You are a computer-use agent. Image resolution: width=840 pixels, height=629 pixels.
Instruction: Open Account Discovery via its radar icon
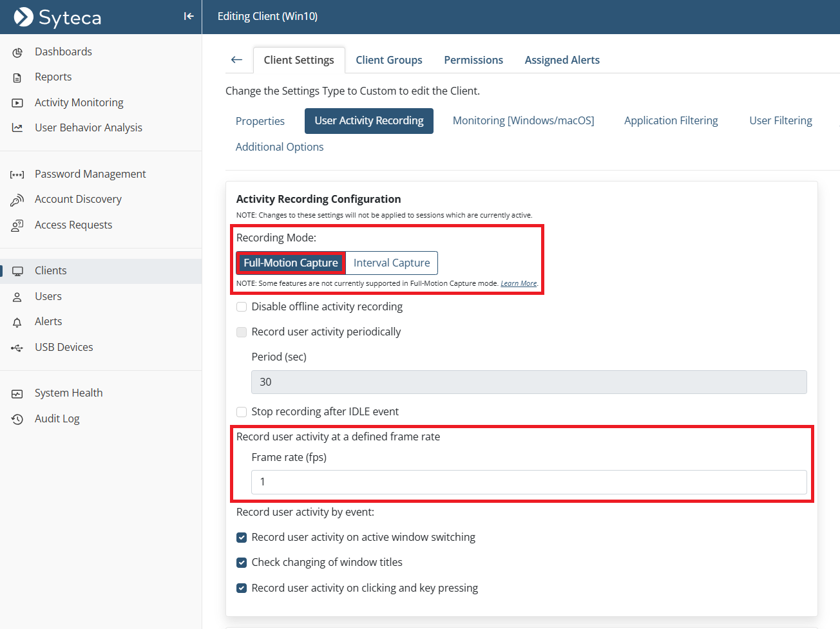(x=17, y=200)
